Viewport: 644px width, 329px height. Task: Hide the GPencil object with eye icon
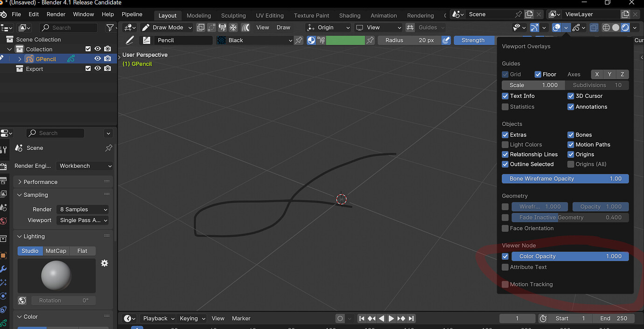98,59
